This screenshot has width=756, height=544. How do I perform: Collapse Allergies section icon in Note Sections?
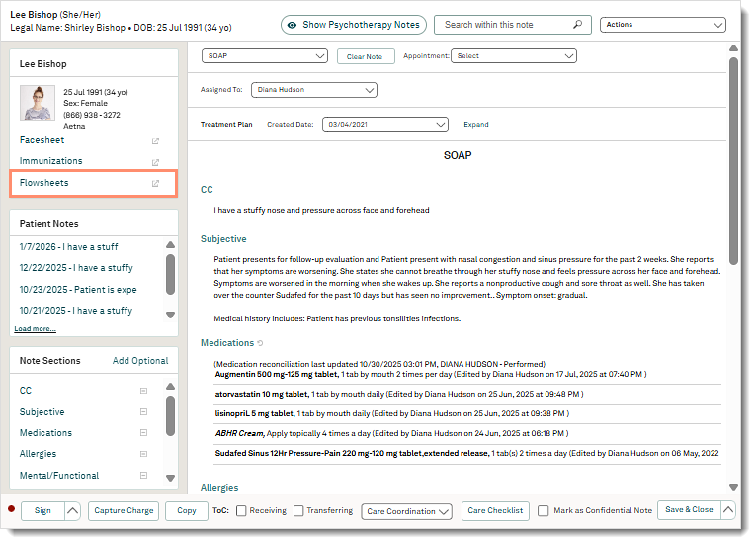(143, 454)
